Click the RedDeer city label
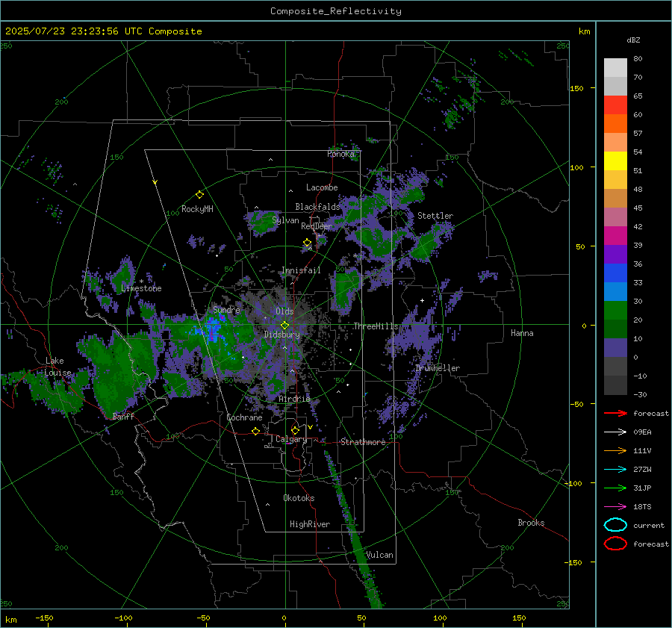672x628 pixels. tap(317, 226)
